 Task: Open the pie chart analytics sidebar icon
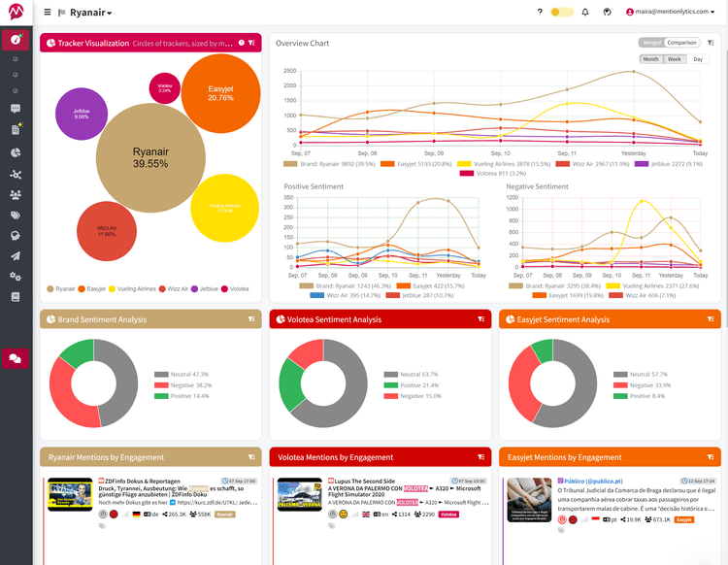click(x=16, y=152)
